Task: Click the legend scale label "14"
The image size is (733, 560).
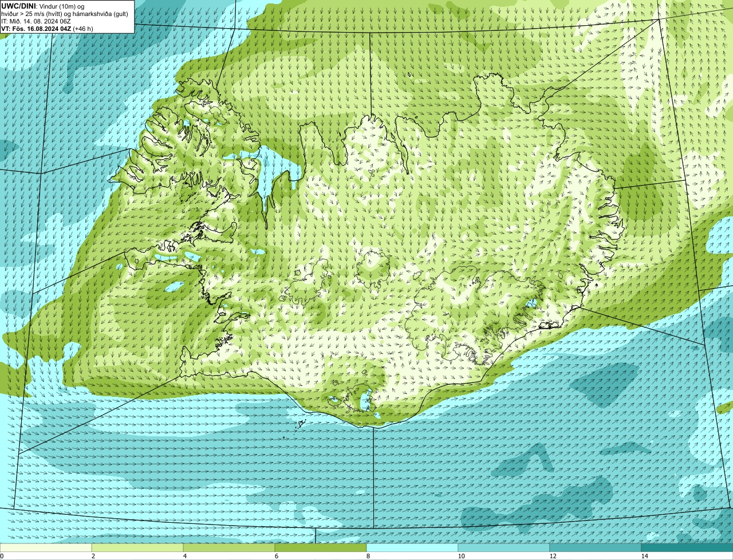Action: click(644, 556)
